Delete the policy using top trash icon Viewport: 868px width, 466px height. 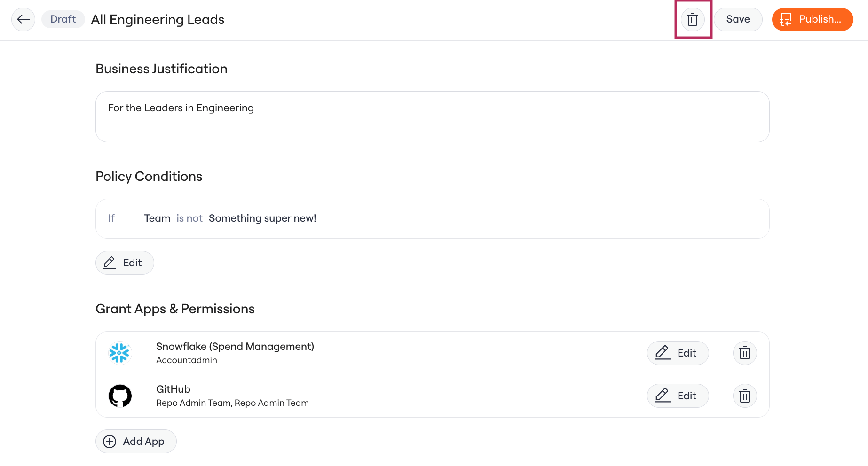693,19
